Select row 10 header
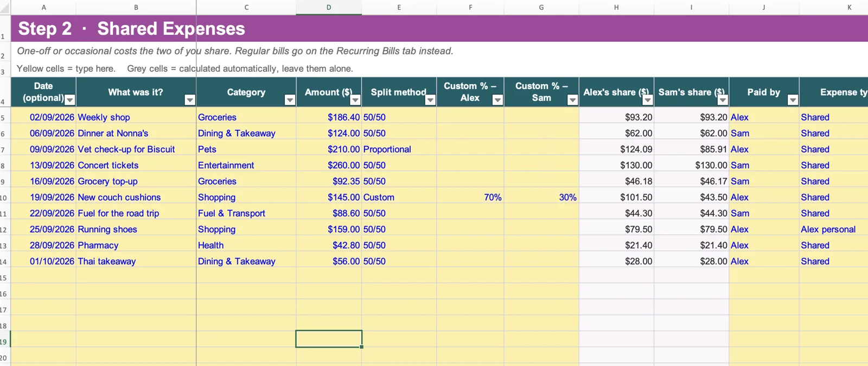Viewport: 868px width, 366px height. (x=5, y=198)
